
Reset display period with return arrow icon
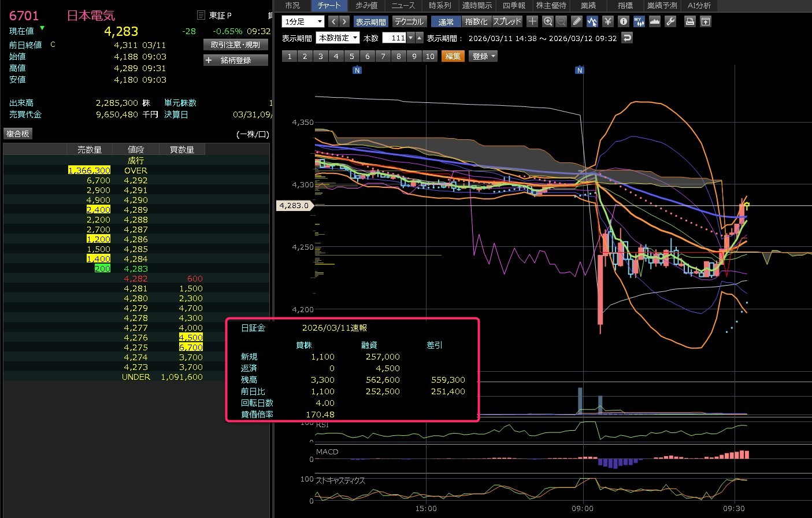click(x=627, y=38)
